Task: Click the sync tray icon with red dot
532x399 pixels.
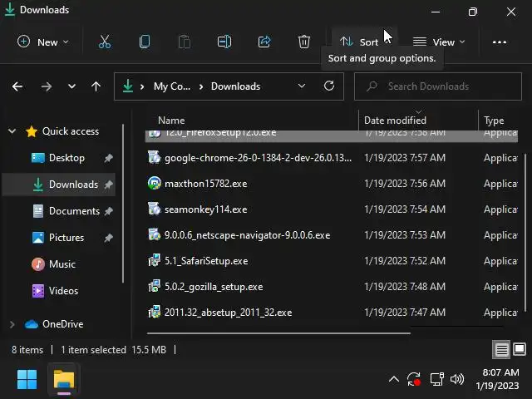Action: tap(414, 379)
